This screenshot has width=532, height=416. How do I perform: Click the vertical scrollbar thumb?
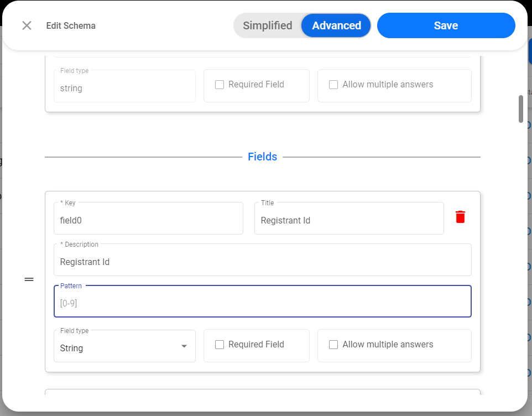(x=521, y=109)
